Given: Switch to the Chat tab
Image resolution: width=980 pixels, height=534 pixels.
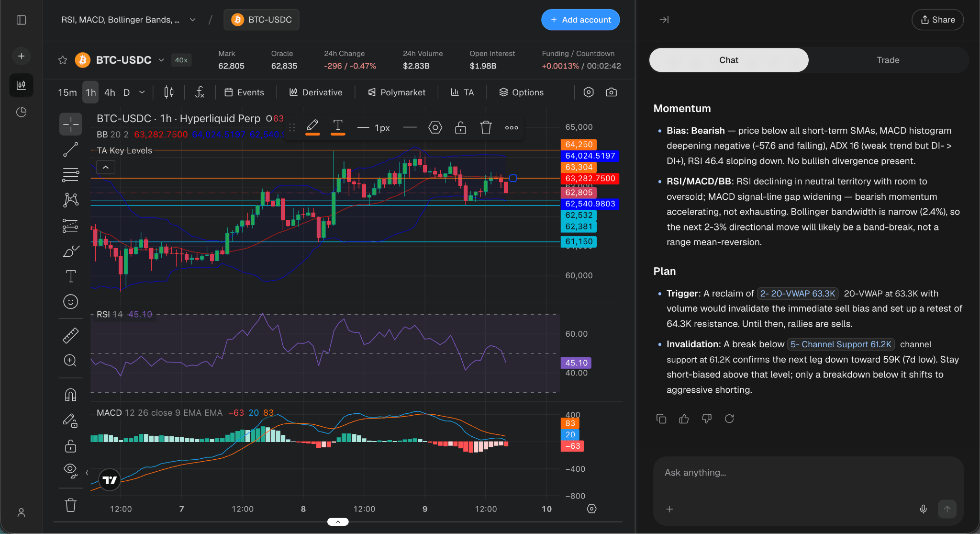Looking at the screenshot, I should tap(729, 60).
